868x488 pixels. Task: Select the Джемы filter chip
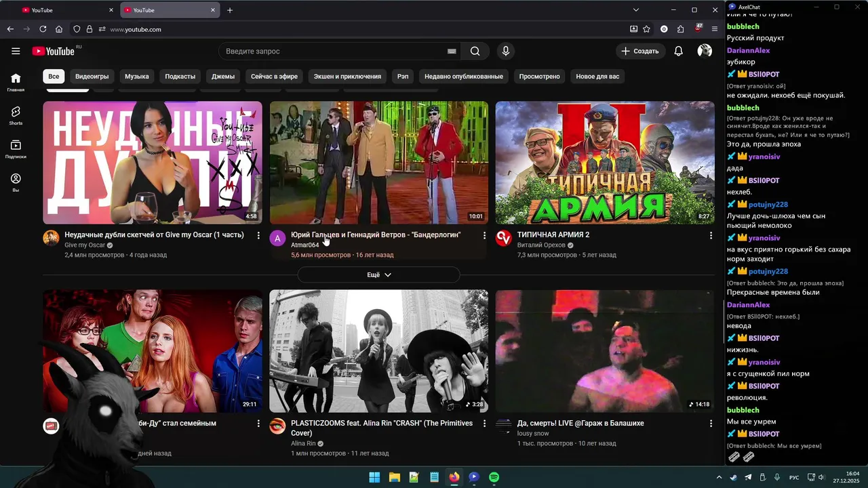[223, 77]
